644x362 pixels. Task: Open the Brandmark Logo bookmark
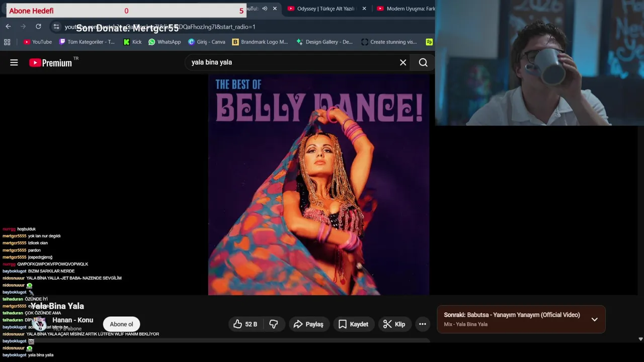(260, 42)
